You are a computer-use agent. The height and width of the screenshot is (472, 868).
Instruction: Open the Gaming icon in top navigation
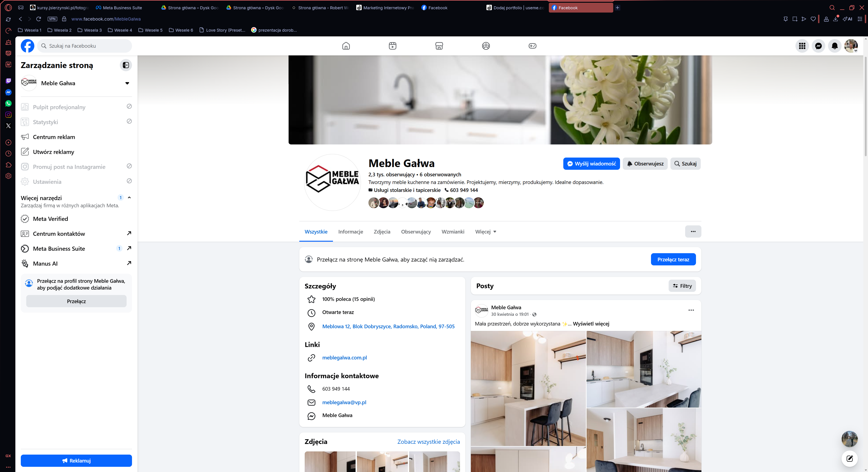532,46
